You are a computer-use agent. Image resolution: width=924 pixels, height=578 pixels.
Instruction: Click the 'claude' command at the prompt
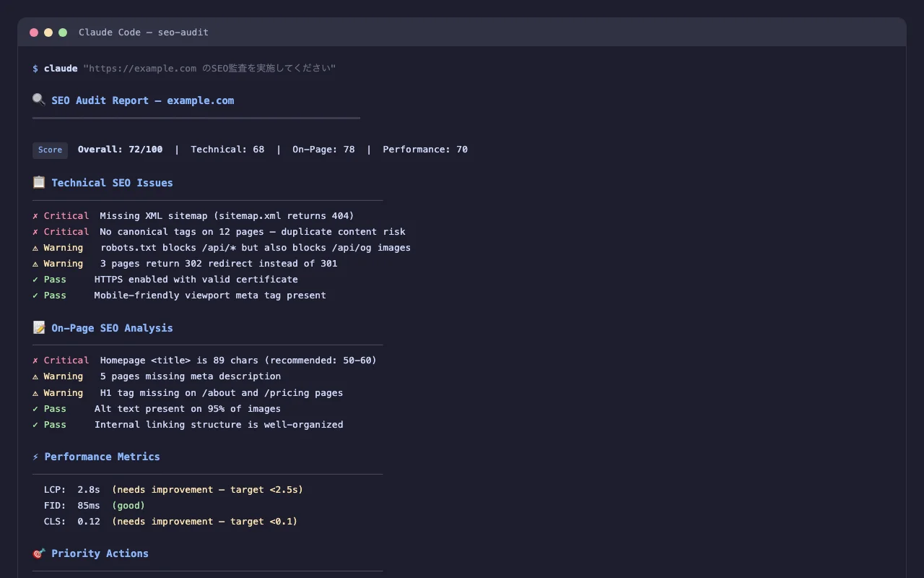click(x=61, y=69)
